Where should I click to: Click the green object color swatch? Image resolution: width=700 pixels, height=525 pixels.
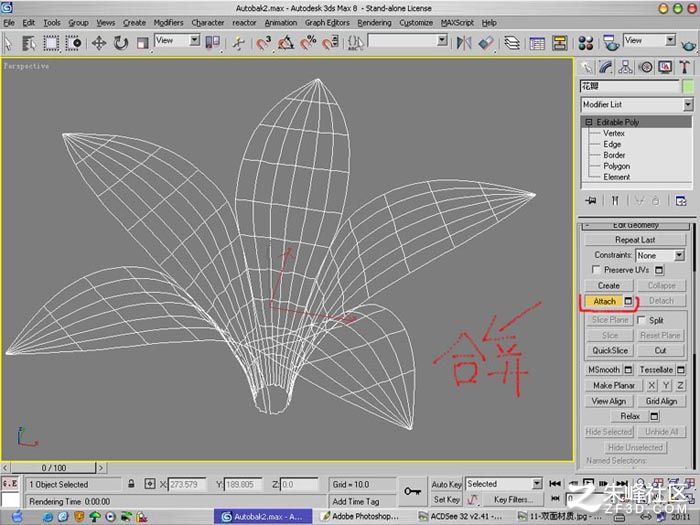(x=688, y=87)
